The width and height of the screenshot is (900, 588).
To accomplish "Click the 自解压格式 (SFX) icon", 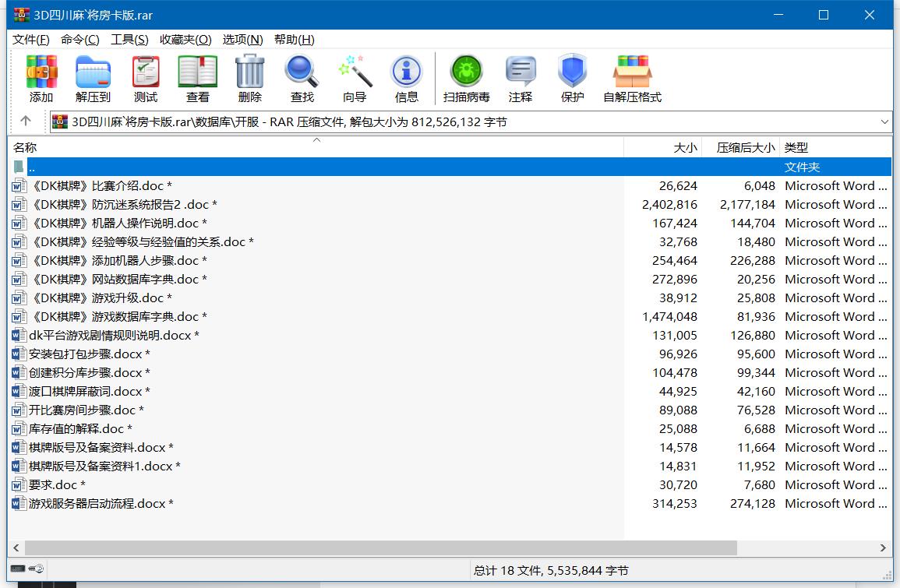I will [633, 78].
